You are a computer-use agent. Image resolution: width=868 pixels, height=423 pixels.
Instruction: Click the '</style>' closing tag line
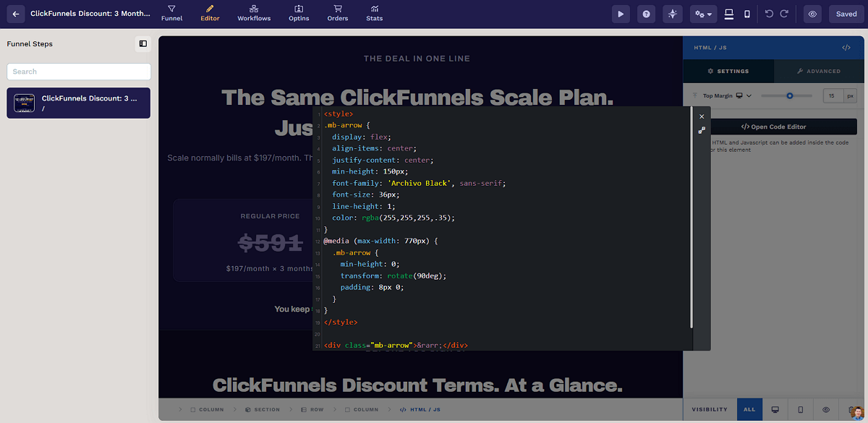[x=341, y=322]
